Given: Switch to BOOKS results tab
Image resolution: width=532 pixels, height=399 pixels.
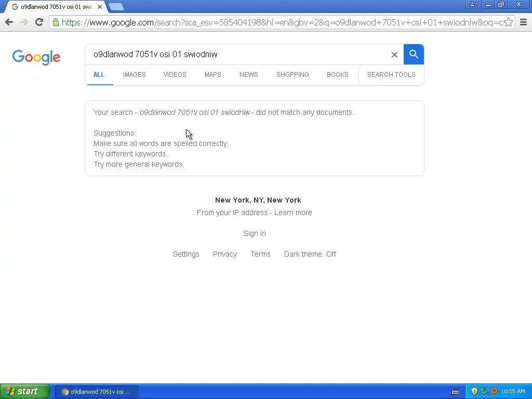Looking at the screenshot, I should pyautogui.click(x=338, y=75).
